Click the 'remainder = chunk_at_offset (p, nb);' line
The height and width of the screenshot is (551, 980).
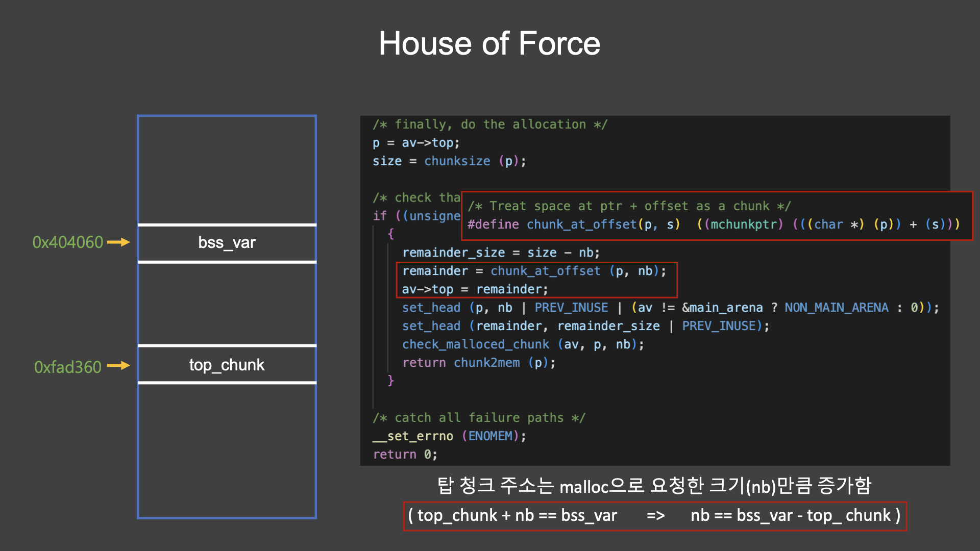click(x=534, y=271)
